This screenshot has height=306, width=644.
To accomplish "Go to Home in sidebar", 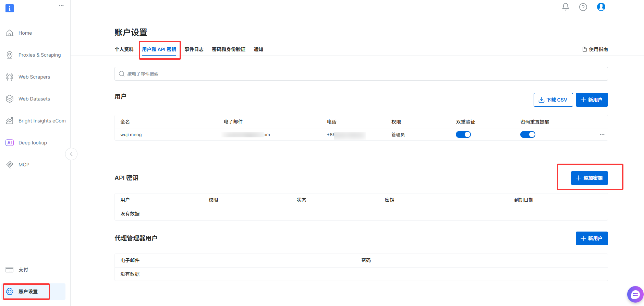I will pyautogui.click(x=25, y=33).
